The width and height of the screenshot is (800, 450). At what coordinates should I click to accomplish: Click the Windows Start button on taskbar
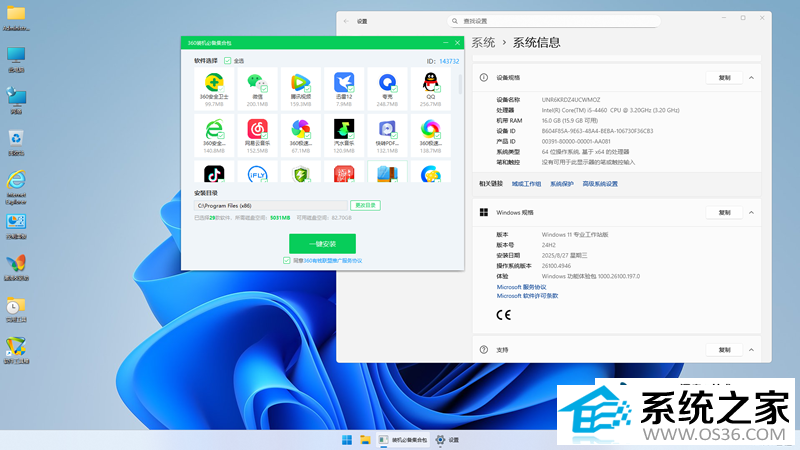(347, 440)
